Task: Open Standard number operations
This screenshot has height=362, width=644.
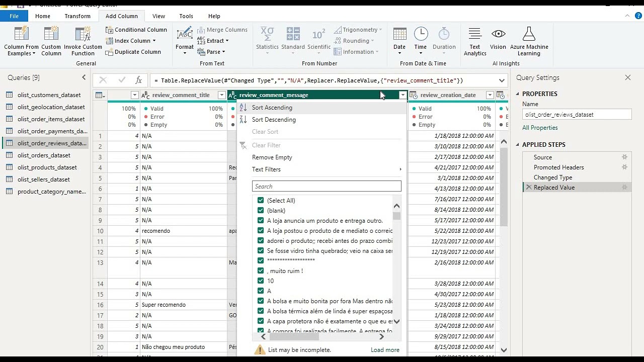Action: 293,40
